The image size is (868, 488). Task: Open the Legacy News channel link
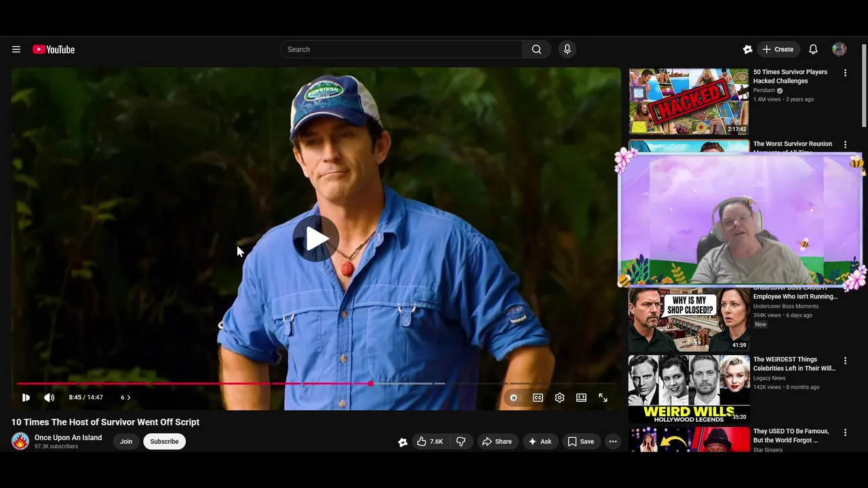pyautogui.click(x=770, y=378)
